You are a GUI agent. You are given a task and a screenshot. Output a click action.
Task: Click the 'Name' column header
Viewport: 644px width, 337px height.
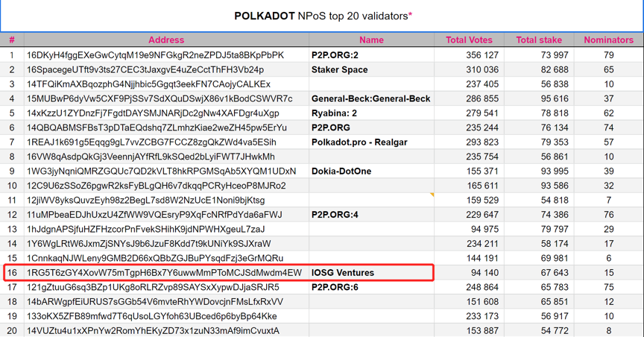click(x=371, y=40)
